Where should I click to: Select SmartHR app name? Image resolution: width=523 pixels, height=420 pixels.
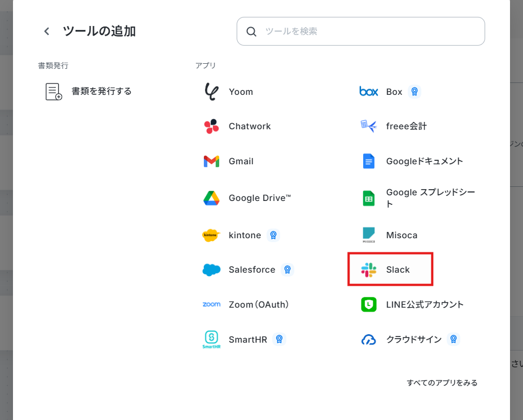coord(248,340)
